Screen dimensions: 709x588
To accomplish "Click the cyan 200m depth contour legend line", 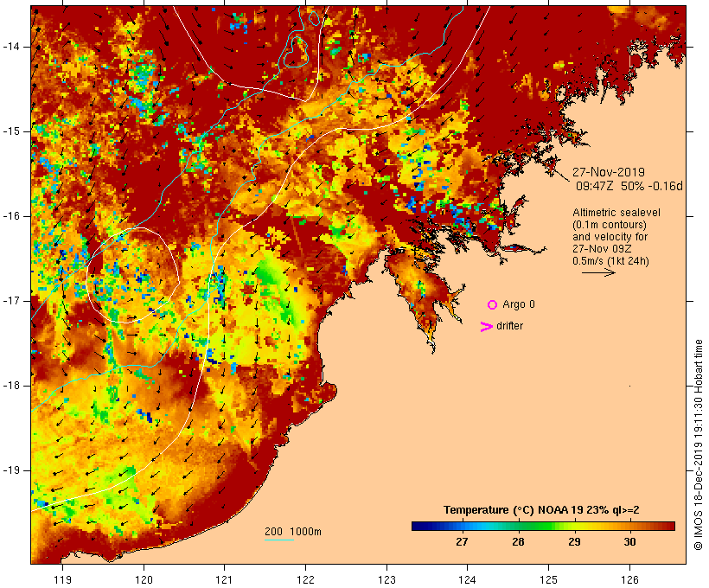I will tap(279, 540).
